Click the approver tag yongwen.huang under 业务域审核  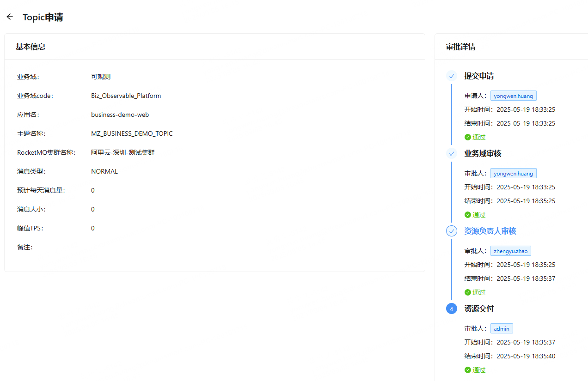(513, 174)
